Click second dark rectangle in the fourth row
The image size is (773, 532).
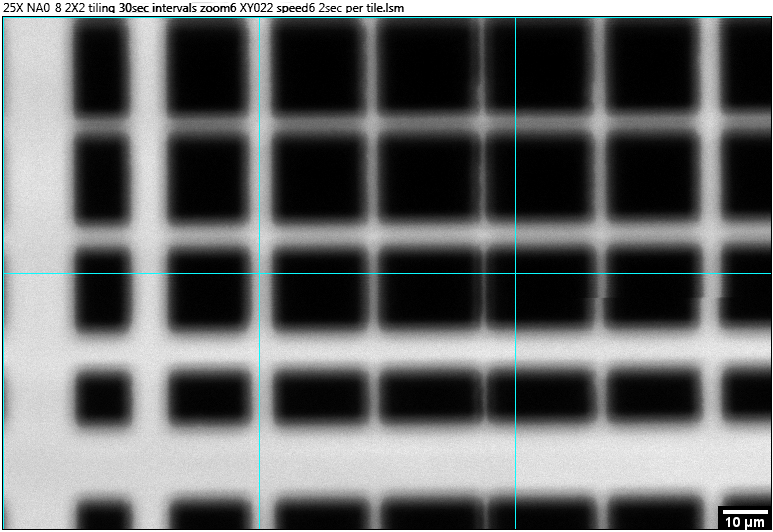click(207, 396)
